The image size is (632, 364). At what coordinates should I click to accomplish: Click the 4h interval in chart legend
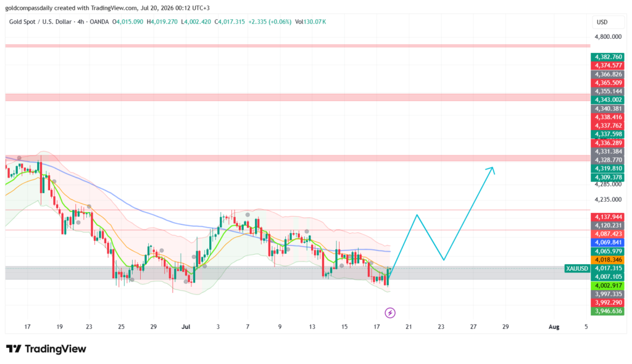tap(81, 22)
